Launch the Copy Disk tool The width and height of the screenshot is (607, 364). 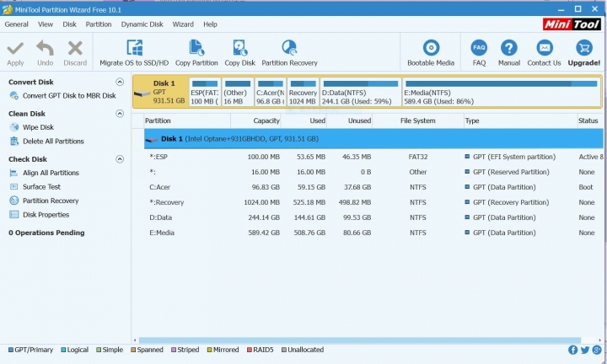tap(239, 53)
